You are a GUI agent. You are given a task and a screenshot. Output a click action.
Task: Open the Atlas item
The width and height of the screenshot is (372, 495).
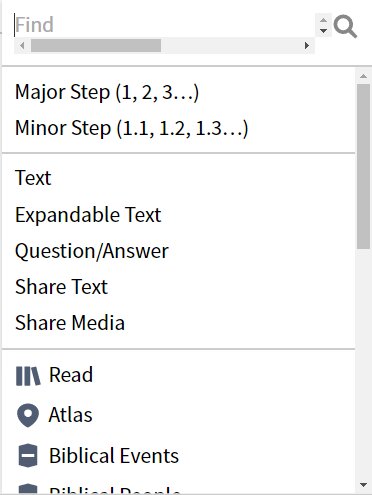point(70,415)
